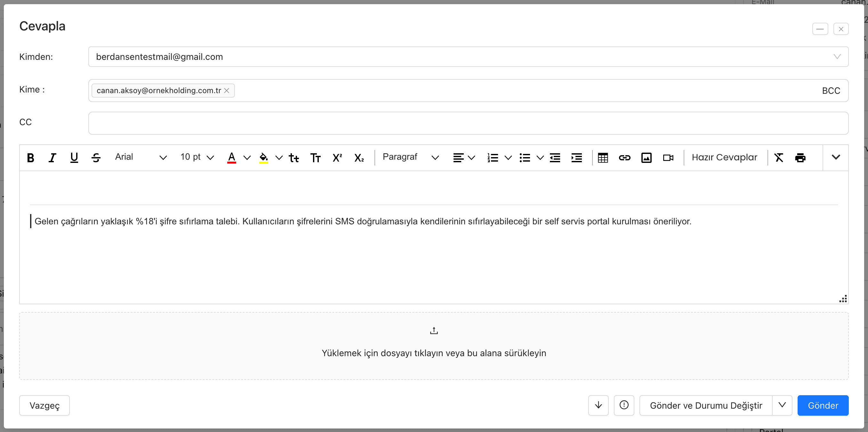The height and width of the screenshot is (432, 868).
Task: Click the blue Gönder send button
Action: tap(823, 405)
